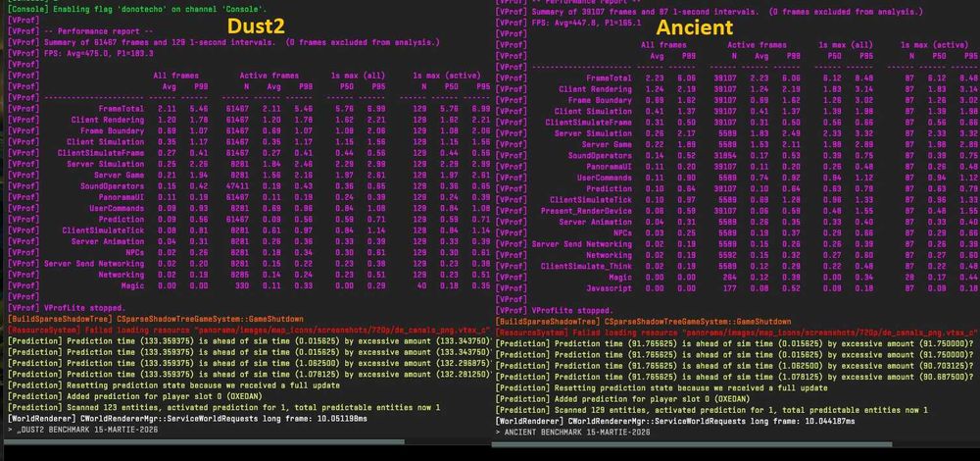Select ClientSimulateTick row label in Dust2 console
This screenshot has height=461, width=980.
(103, 230)
